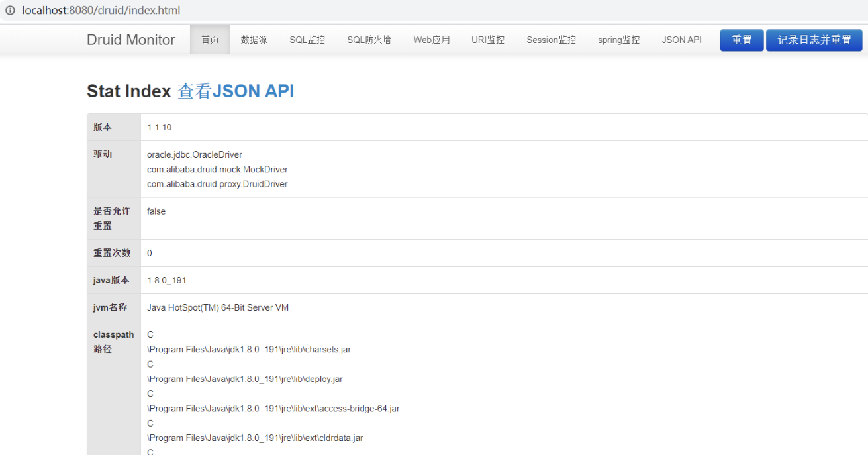Select the 驱动 row label
Viewport: 868px width, 455px height.
click(x=103, y=154)
